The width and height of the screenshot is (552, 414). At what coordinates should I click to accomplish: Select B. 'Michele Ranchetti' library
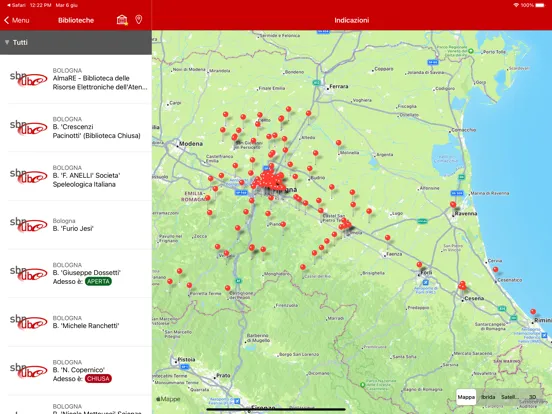click(76, 322)
